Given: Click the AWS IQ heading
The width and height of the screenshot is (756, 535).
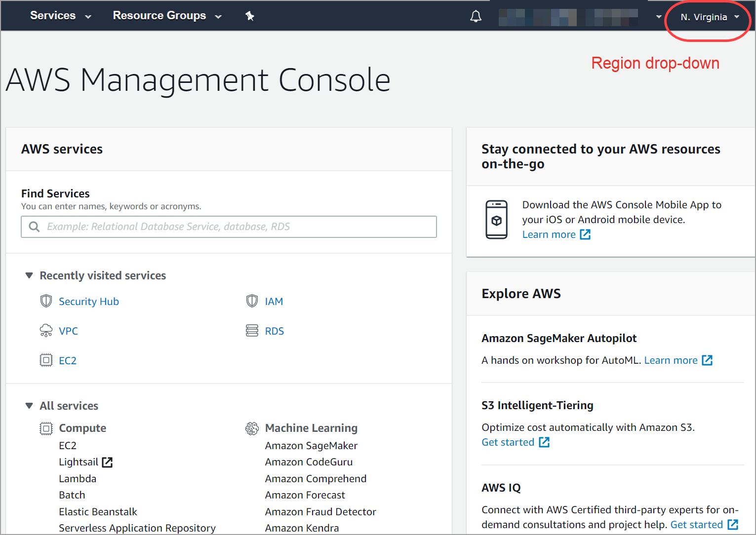Looking at the screenshot, I should pos(501,488).
